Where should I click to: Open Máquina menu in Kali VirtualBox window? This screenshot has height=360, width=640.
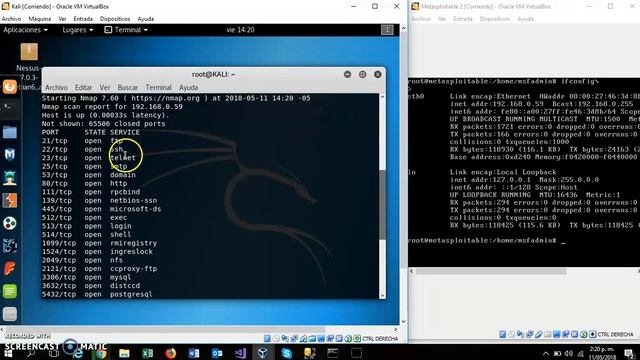tap(40, 19)
